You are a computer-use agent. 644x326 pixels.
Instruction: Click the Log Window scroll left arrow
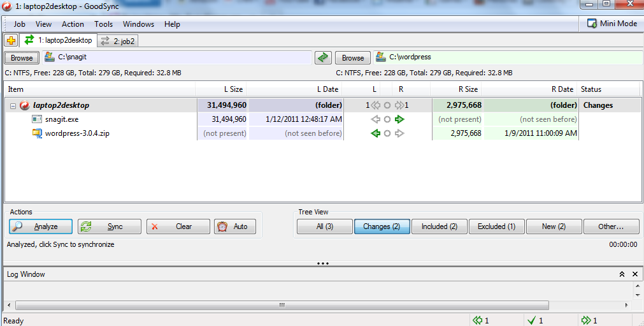point(9,306)
